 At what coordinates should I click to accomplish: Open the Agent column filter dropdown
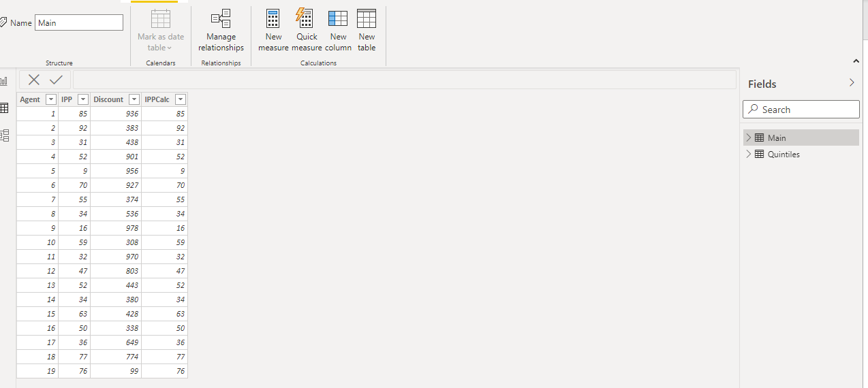50,99
